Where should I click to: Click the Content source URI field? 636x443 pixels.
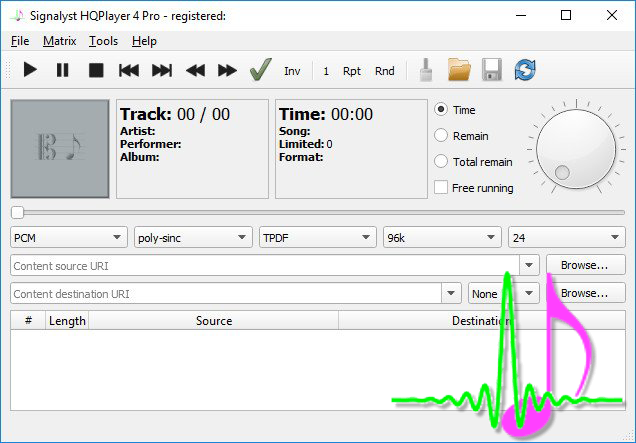265,265
